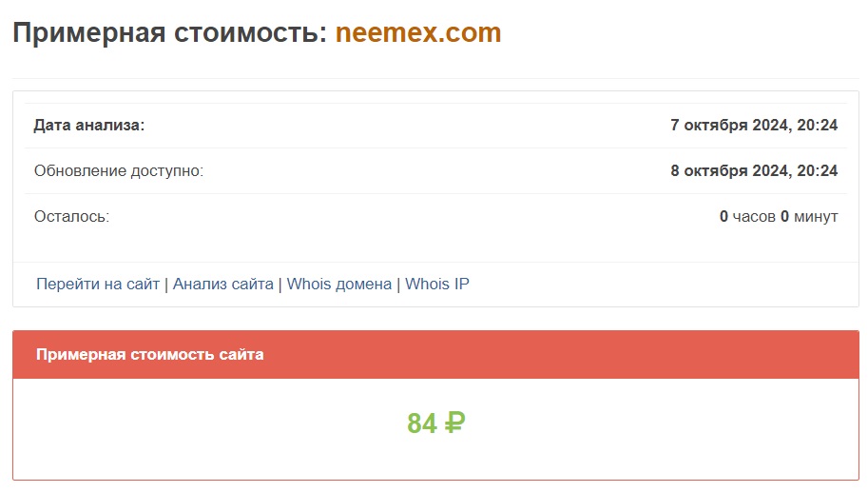868x492 pixels.
Task: Click the word 'минут' in remaining time
Action: (816, 216)
